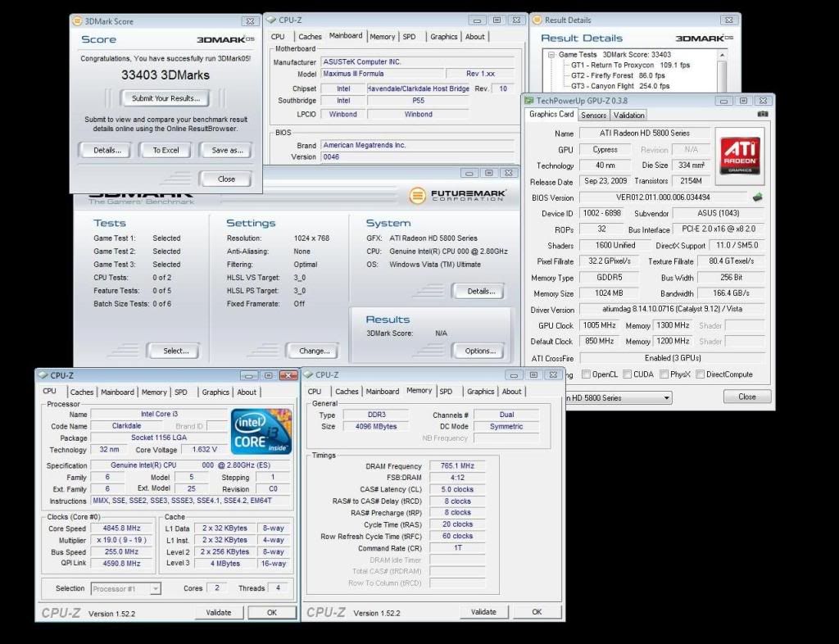Click OK in the CPU-Z processor window
Viewport: 839px width, 644px height.
click(x=272, y=613)
